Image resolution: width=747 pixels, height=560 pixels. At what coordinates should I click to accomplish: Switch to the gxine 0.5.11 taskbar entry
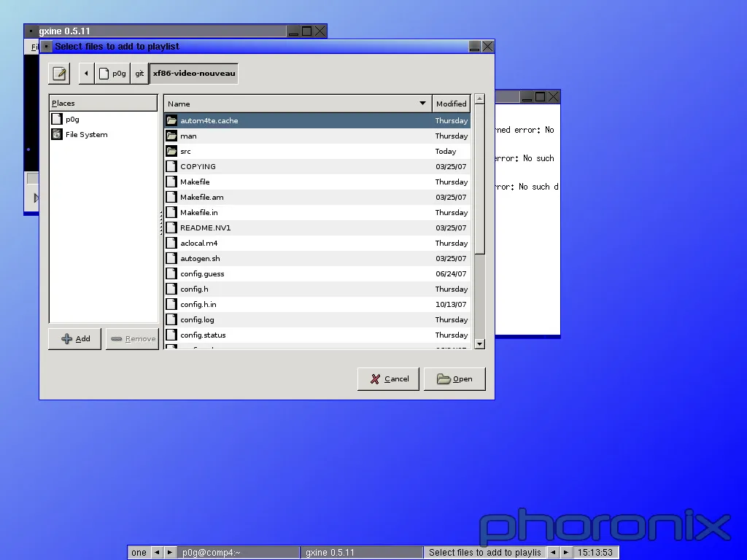(x=362, y=553)
